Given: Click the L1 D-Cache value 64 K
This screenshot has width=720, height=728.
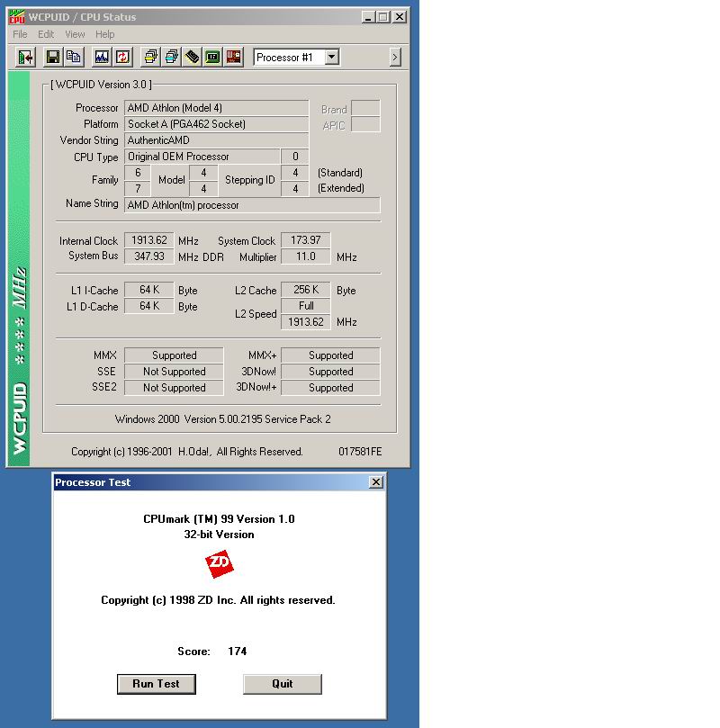Looking at the screenshot, I should pyautogui.click(x=149, y=306).
